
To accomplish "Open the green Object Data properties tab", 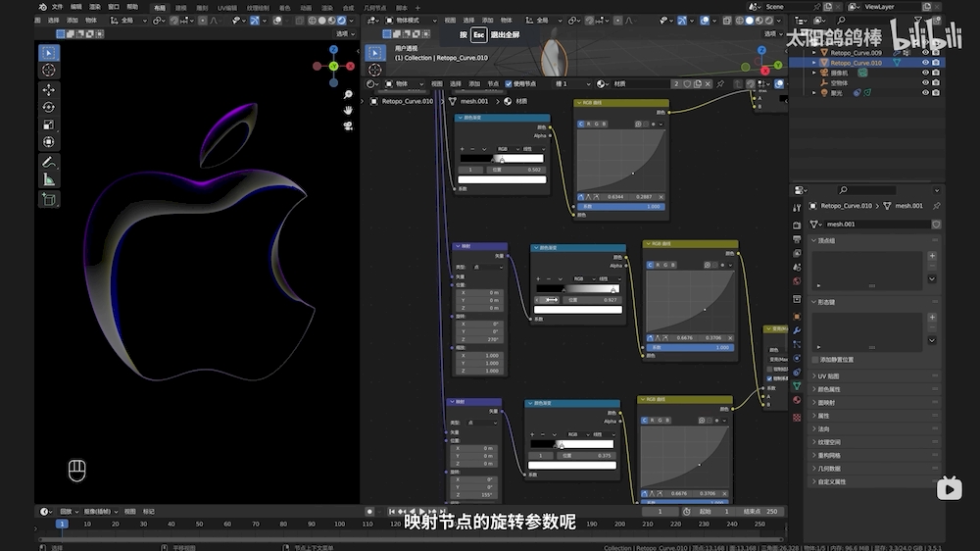I will [797, 386].
